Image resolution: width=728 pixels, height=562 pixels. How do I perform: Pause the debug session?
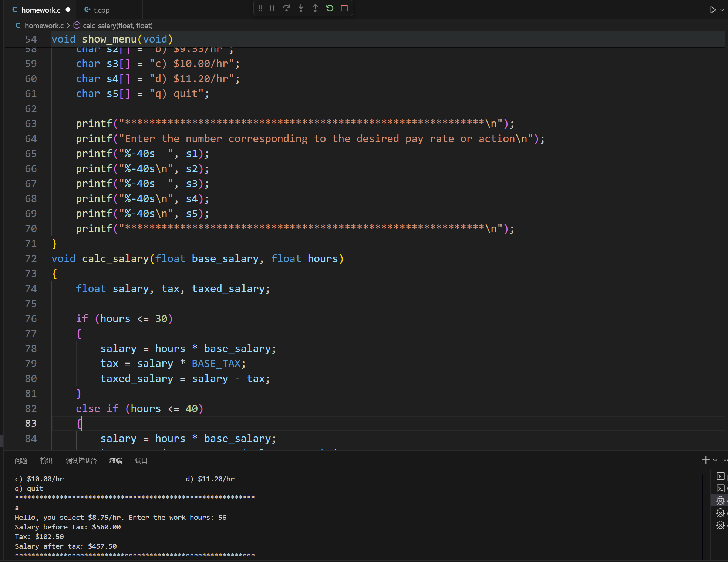272,8
